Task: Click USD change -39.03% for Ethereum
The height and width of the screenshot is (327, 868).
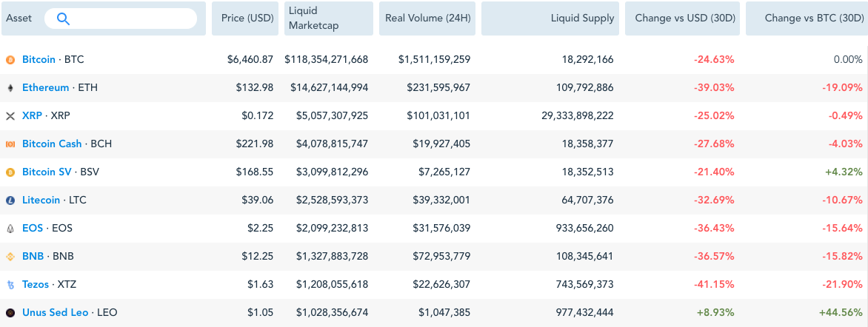Action: (715, 87)
